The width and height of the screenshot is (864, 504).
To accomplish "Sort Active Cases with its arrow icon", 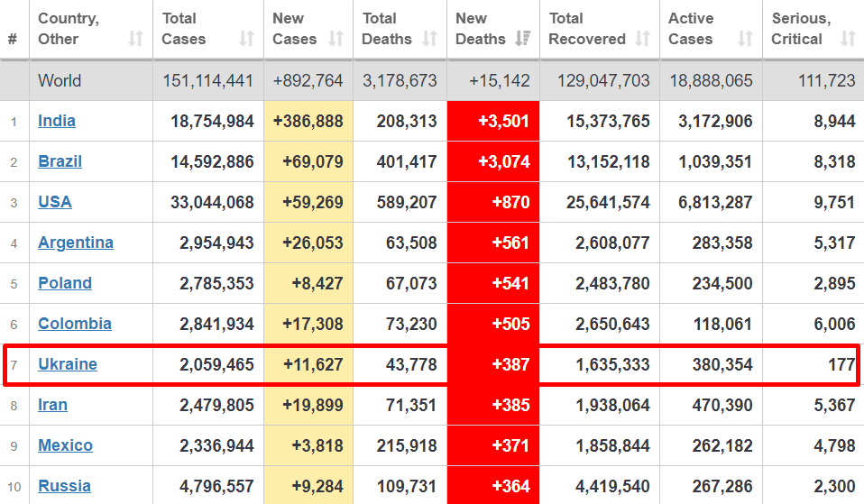I will click(x=745, y=39).
